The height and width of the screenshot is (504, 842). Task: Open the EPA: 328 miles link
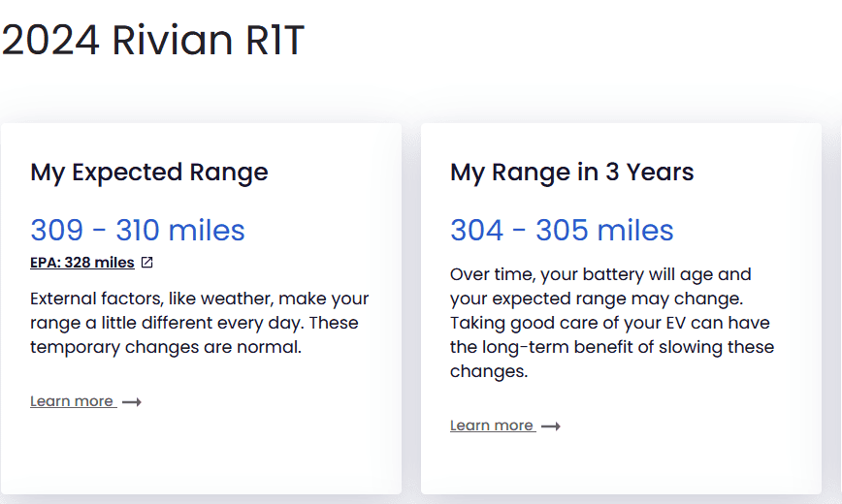82,263
